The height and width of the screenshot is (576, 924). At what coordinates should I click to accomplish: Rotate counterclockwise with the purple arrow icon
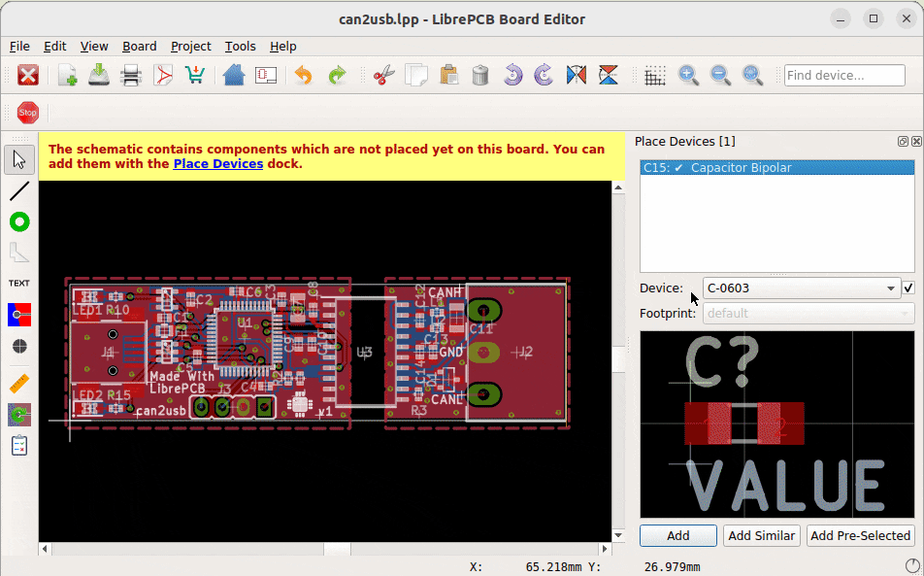click(512, 76)
